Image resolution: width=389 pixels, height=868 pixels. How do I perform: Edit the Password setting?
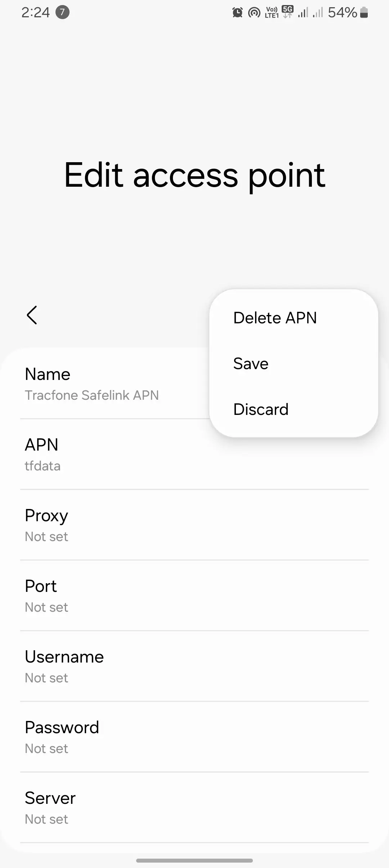point(194,737)
